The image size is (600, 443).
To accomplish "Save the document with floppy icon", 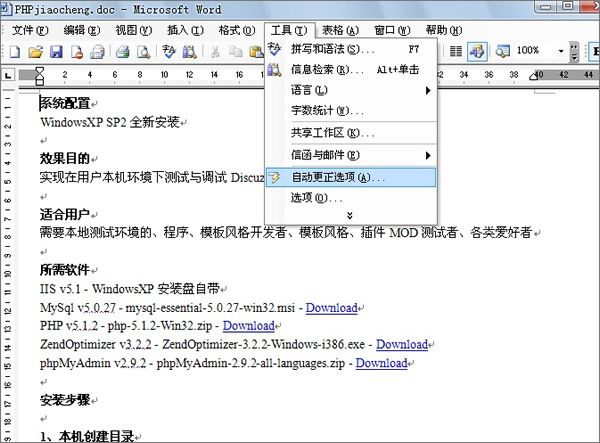I will coord(56,51).
